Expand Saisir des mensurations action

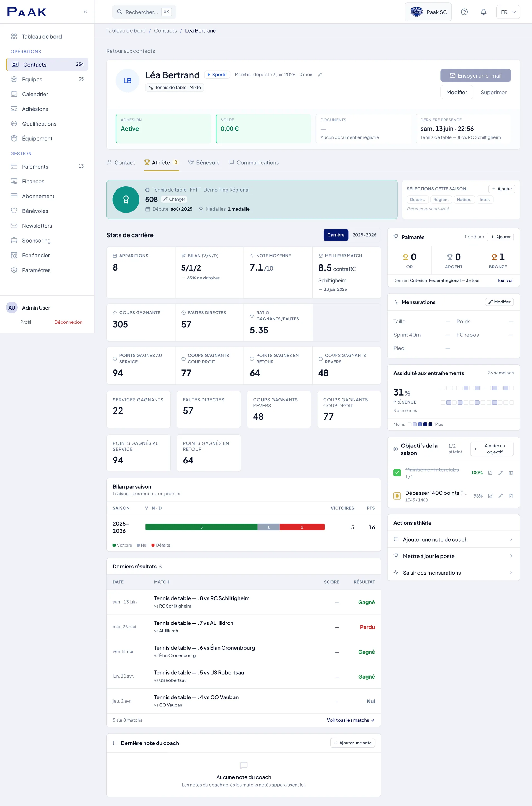pos(453,573)
